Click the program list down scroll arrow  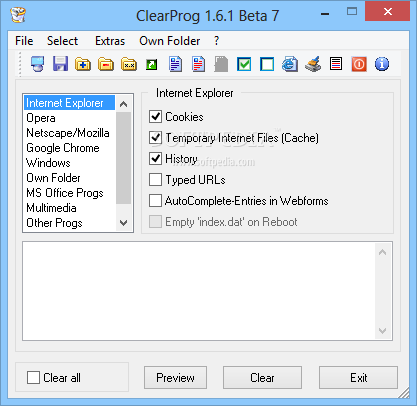(x=123, y=222)
